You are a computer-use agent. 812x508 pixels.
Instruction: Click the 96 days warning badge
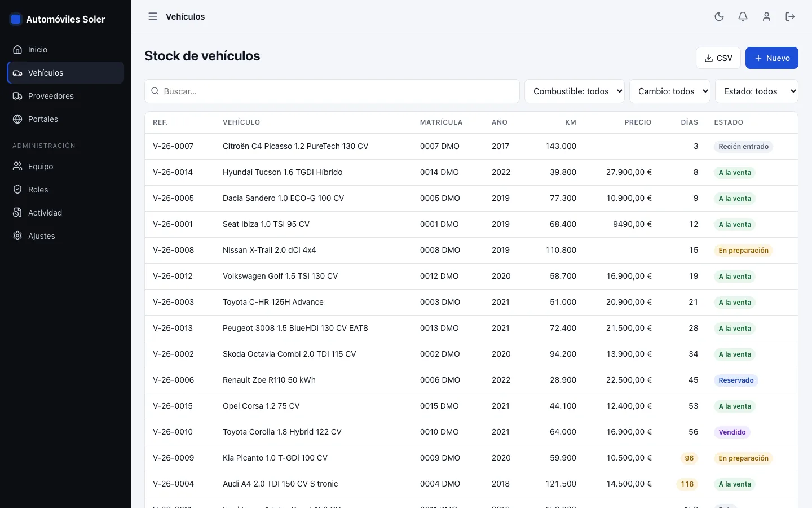(689, 458)
